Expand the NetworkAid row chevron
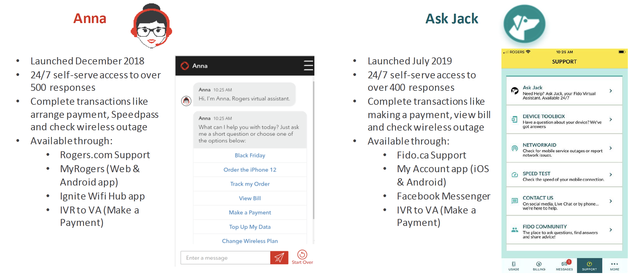This screenshot has width=644, height=280. (611, 148)
